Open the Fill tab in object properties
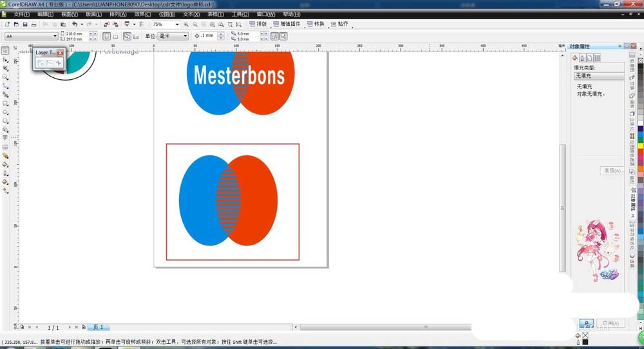 [x=575, y=58]
